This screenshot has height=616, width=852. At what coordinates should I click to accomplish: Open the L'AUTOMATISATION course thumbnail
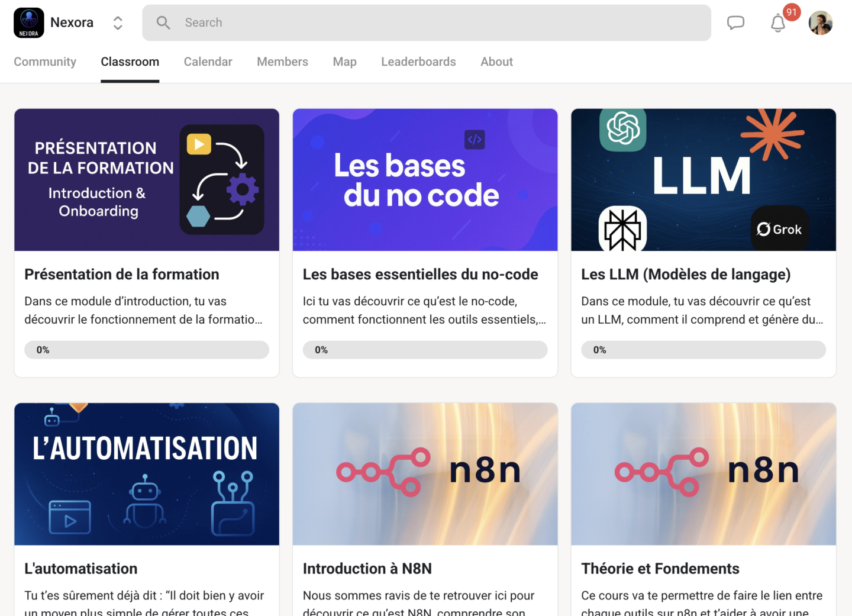coord(147,474)
